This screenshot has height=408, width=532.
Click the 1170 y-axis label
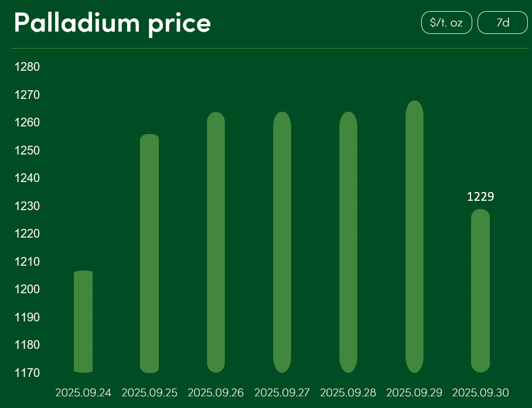(26, 373)
